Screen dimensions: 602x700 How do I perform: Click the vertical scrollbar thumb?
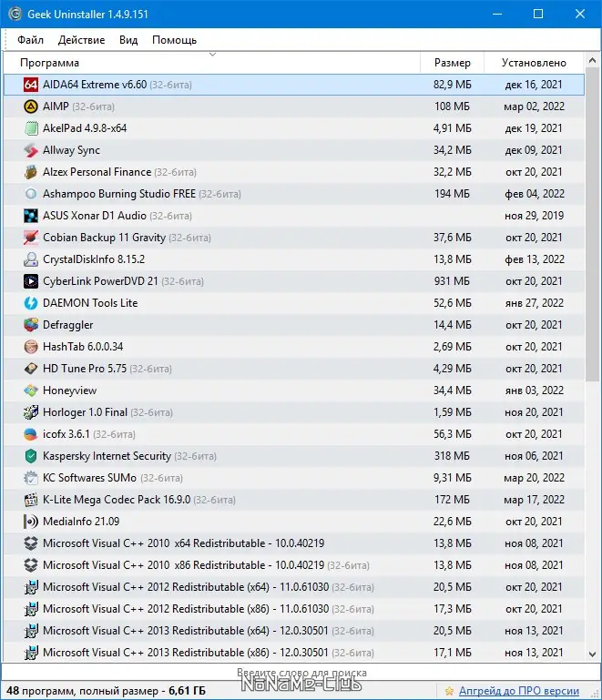tap(592, 225)
